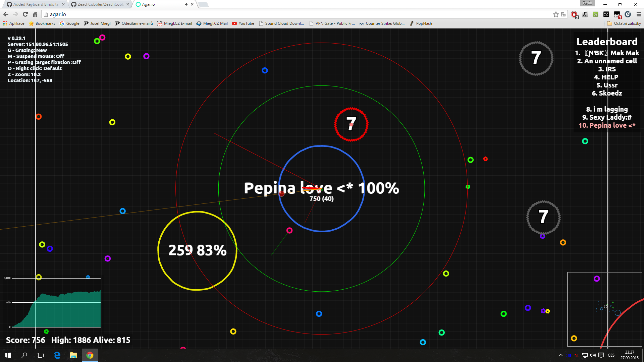Screen dimensions: 644x362
Task: Open the Counter-Strike extension icon
Action: (x=585, y=14)
